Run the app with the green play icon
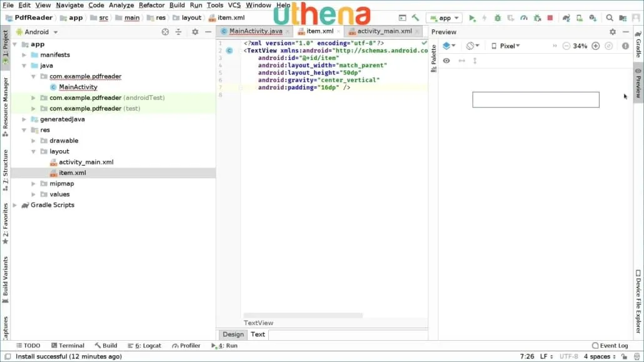The image size is (644, 362). tap(472, 18)
